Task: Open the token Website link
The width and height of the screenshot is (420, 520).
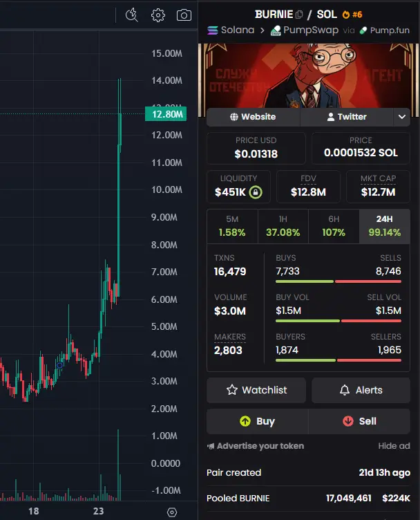Action: tap(254, 117)
